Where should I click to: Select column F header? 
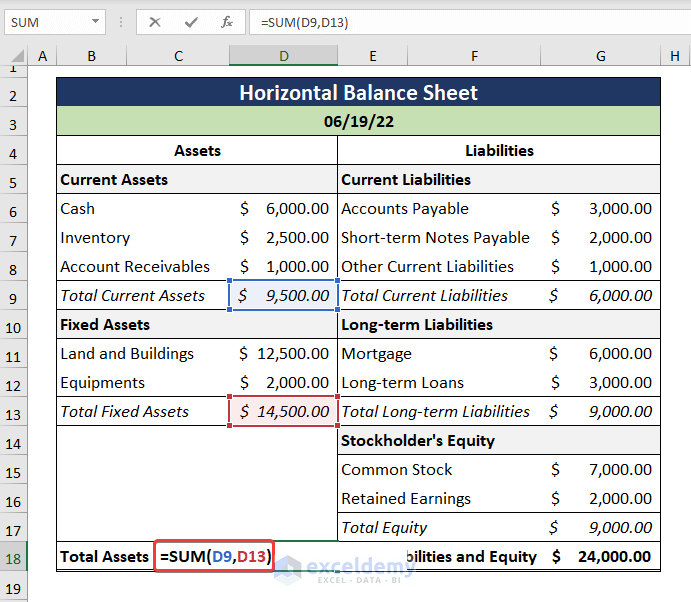click(474, 56)
